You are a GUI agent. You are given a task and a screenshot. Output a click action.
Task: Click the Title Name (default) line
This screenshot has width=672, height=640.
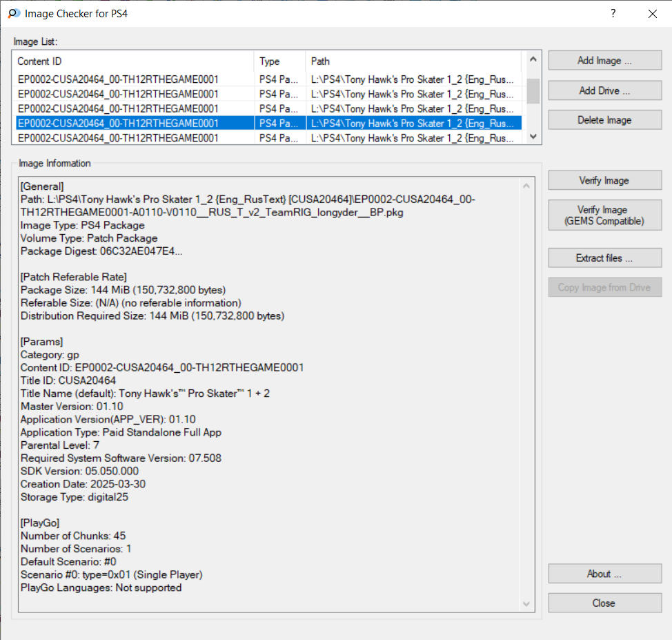coord(146,394)
